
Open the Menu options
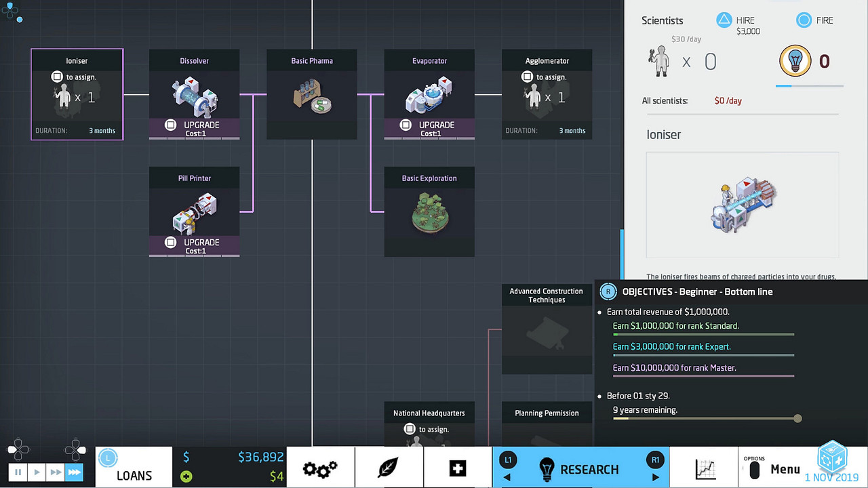[x=773, y=469]
